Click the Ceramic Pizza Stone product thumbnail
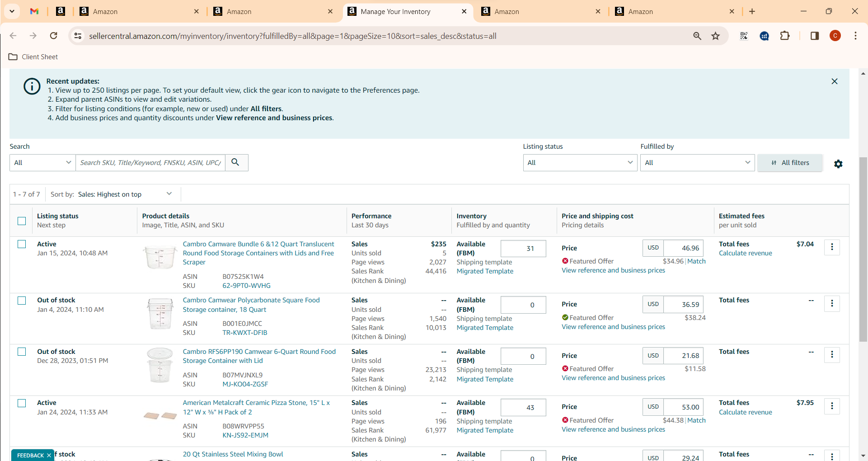868x461 pixels. click(x=160, y=415)
